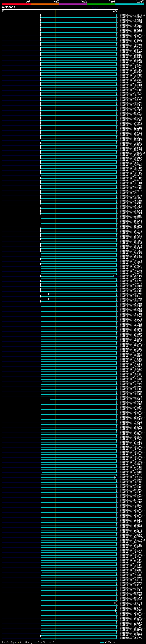Select the UniRef100_B7FMV8 entry
The height and width of the screenshot is (644, 146).
click(131, 87)
